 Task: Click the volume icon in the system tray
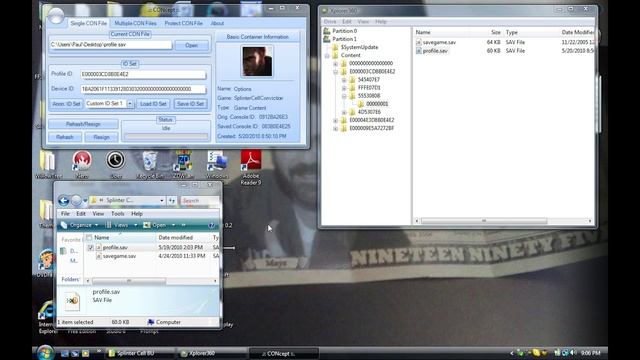pos(573,352)
